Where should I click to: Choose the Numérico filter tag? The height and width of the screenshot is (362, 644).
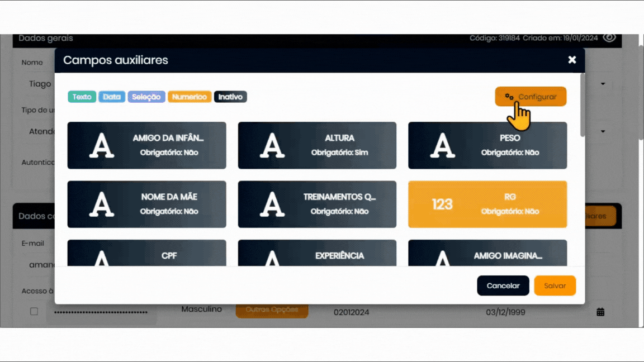pyautogui.click(x=190, y=97)
